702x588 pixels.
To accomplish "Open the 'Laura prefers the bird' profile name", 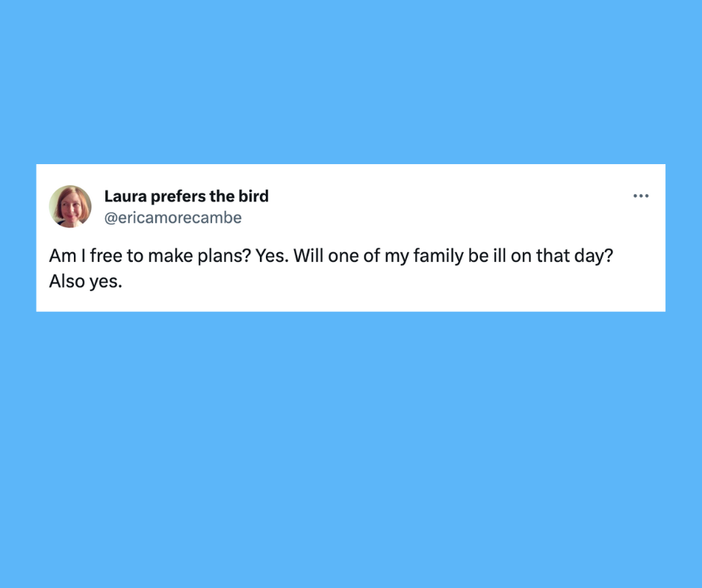I will (x=186, y=196).
